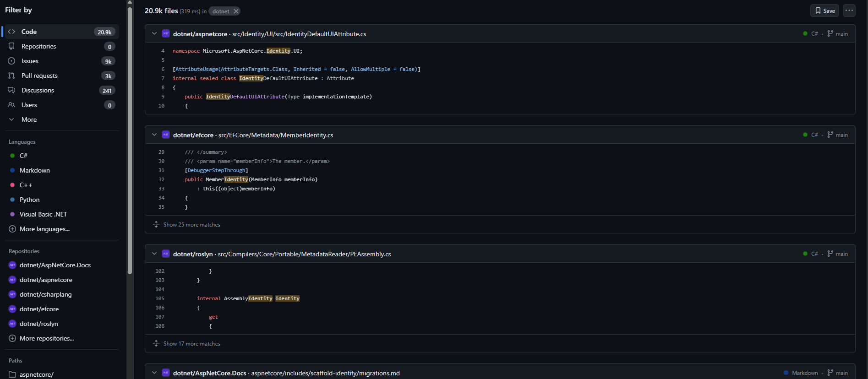Expand the More filter options
This screenshot has width=868, height=379.
(x=62, y=119)
